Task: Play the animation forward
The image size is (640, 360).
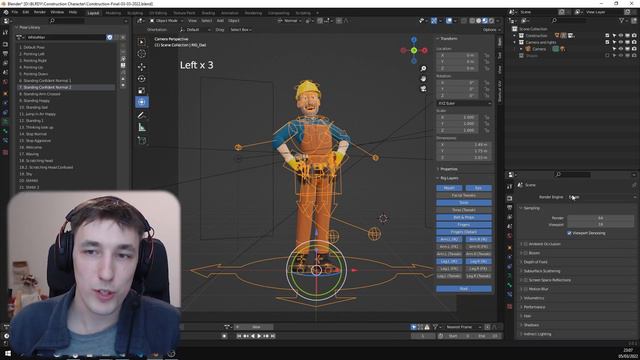Action: click(259, 336)
